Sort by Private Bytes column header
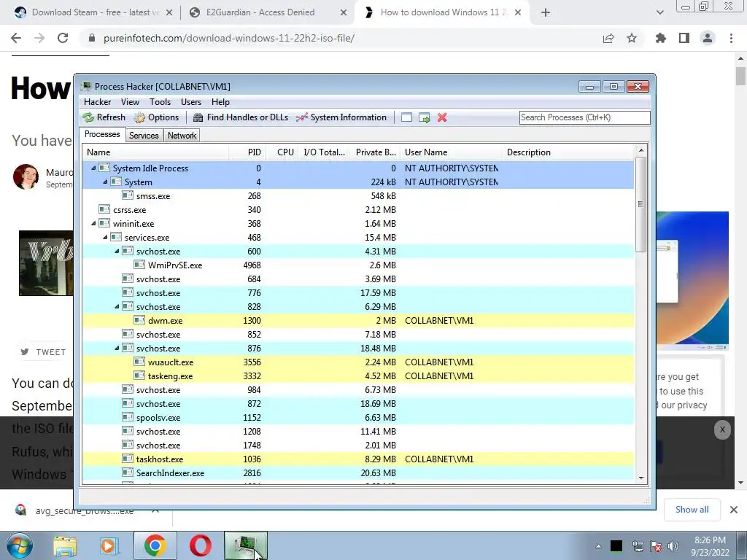The height and width of the screenshot is (560, 747). pos(376,152)
